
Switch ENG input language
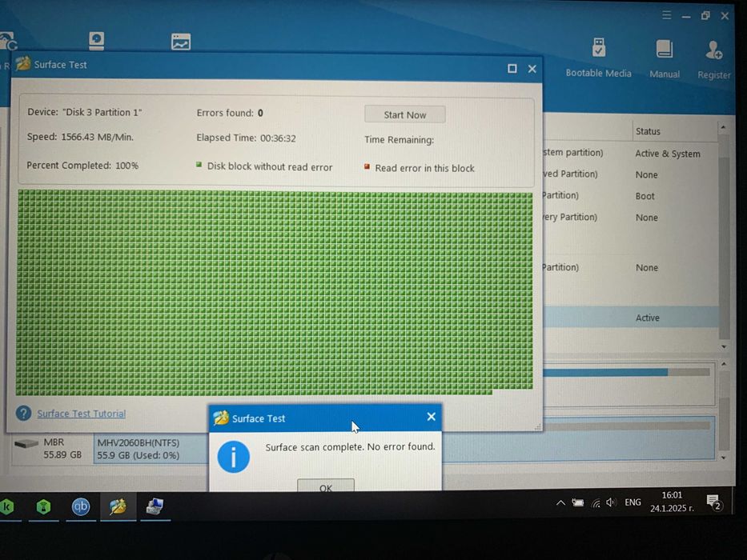coord(633,502)
